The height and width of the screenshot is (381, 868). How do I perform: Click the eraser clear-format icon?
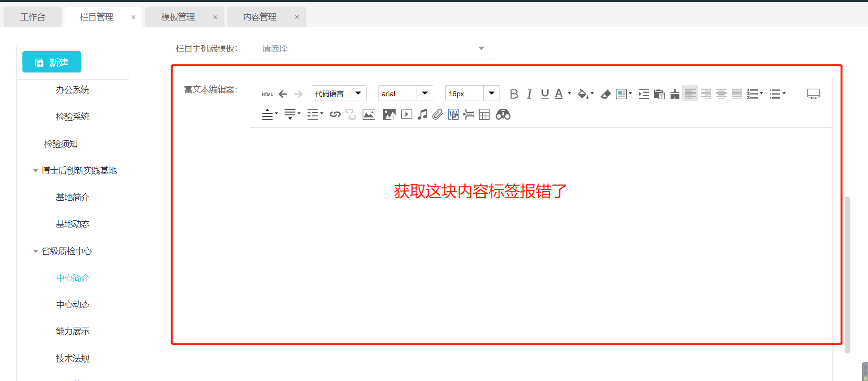click(605, 94)
